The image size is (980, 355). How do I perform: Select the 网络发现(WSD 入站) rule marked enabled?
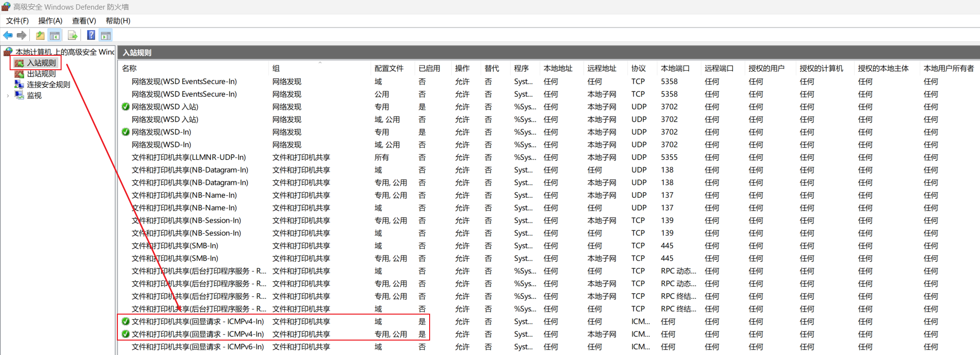(165, 107)
